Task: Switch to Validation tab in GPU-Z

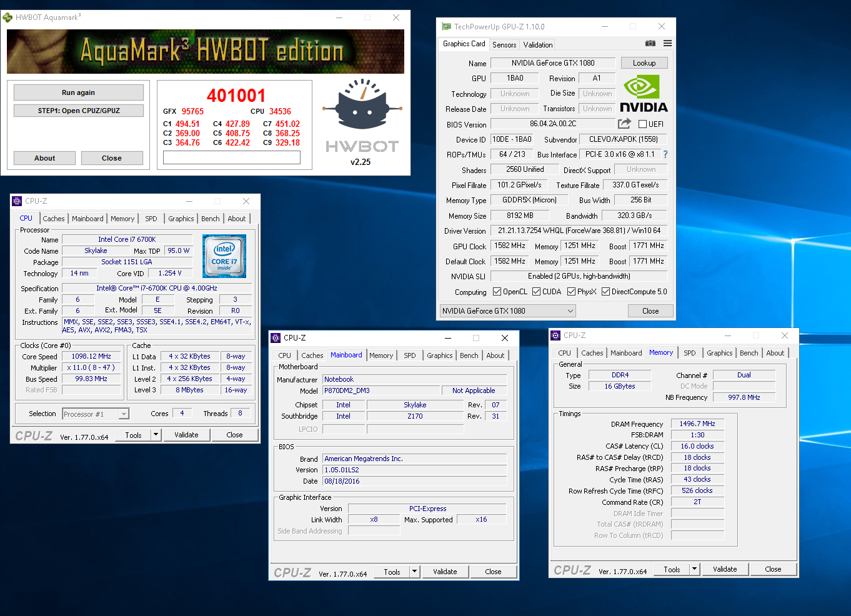Action: click(x=538, y=45)
